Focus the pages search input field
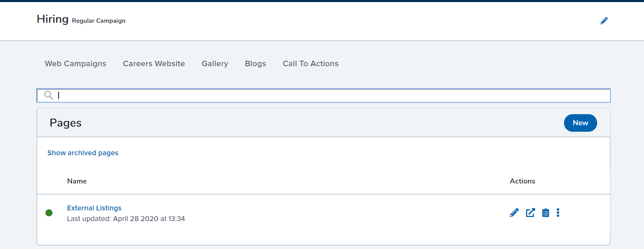644x249 pixels. tap(323, 96)
